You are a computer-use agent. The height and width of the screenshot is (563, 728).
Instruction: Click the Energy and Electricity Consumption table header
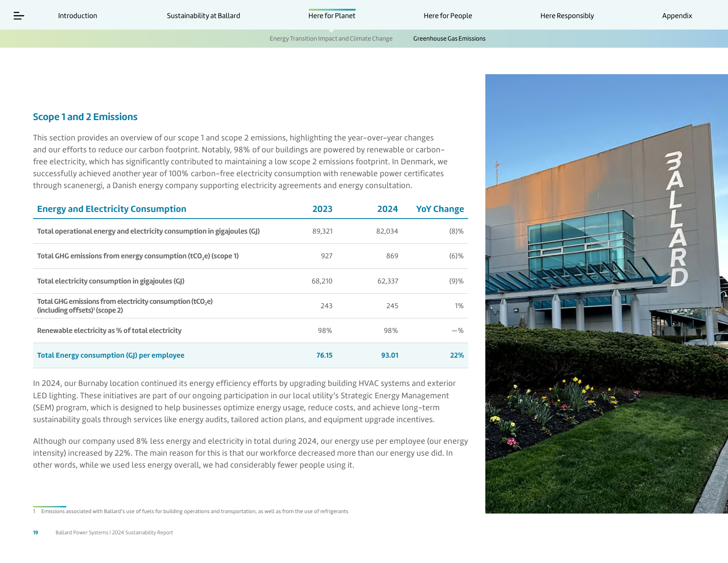coord(112,209)
